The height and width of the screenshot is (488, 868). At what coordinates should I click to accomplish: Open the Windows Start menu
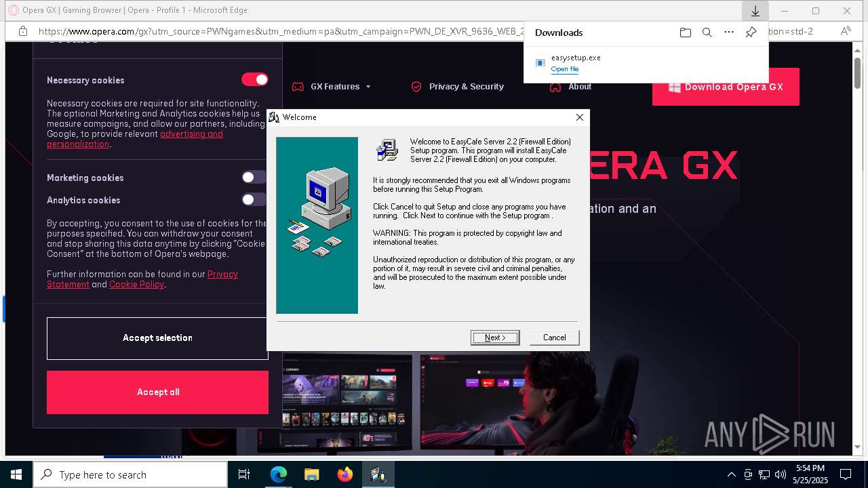(16, 474)
